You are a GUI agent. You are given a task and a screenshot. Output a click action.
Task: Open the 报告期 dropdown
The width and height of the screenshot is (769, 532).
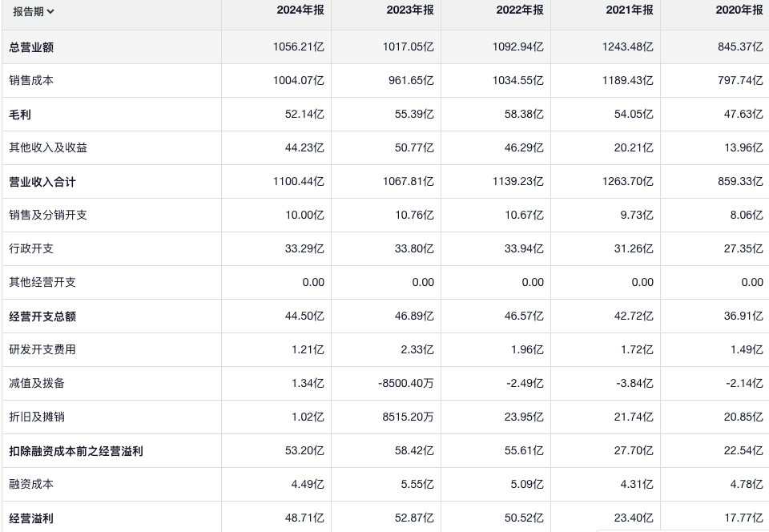point(34,11)
